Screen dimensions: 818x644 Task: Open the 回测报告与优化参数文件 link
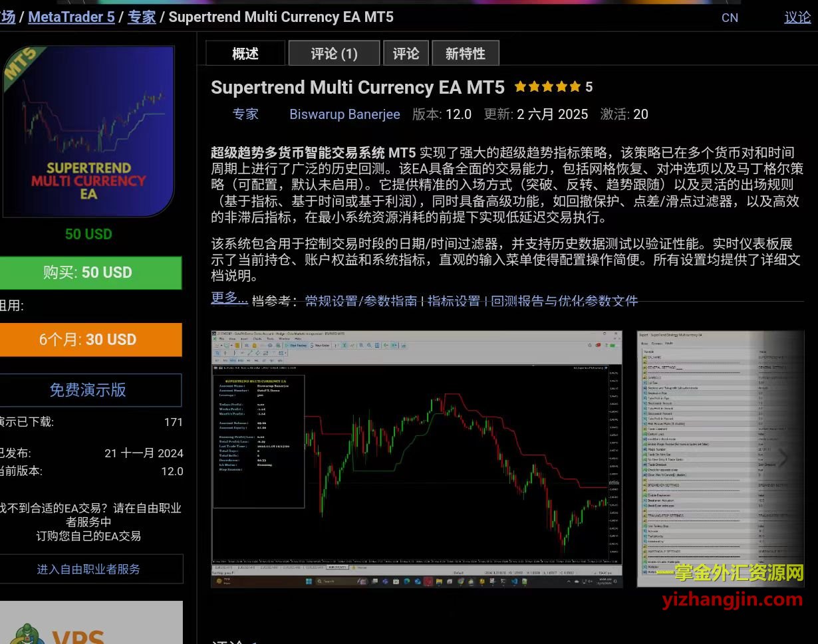coord(565,301)
